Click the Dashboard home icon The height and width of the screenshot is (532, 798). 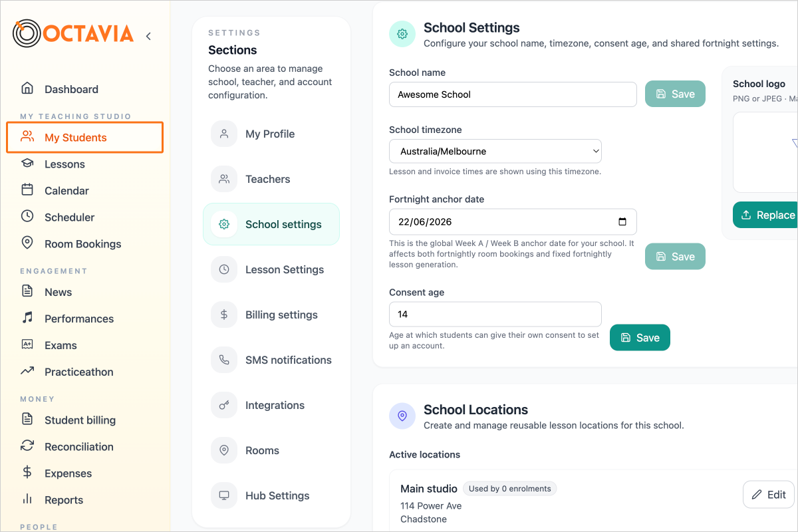coord(27,88)
